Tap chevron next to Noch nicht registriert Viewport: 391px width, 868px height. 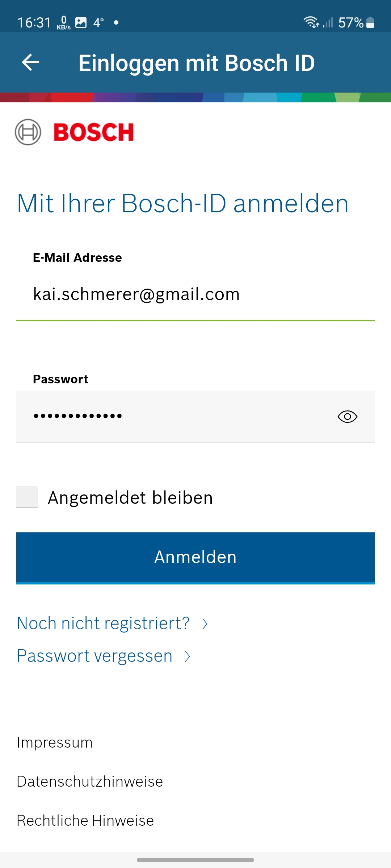(205, 624)
